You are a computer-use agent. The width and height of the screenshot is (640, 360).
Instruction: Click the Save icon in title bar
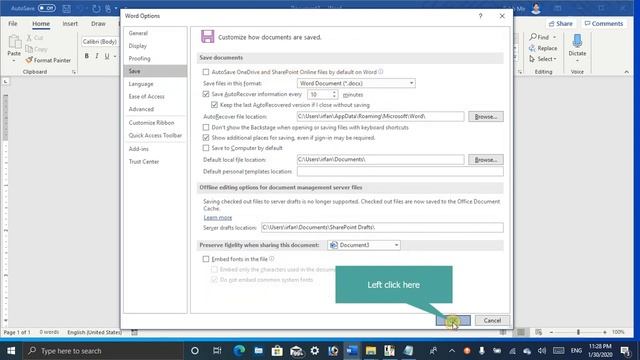[67, 8]
